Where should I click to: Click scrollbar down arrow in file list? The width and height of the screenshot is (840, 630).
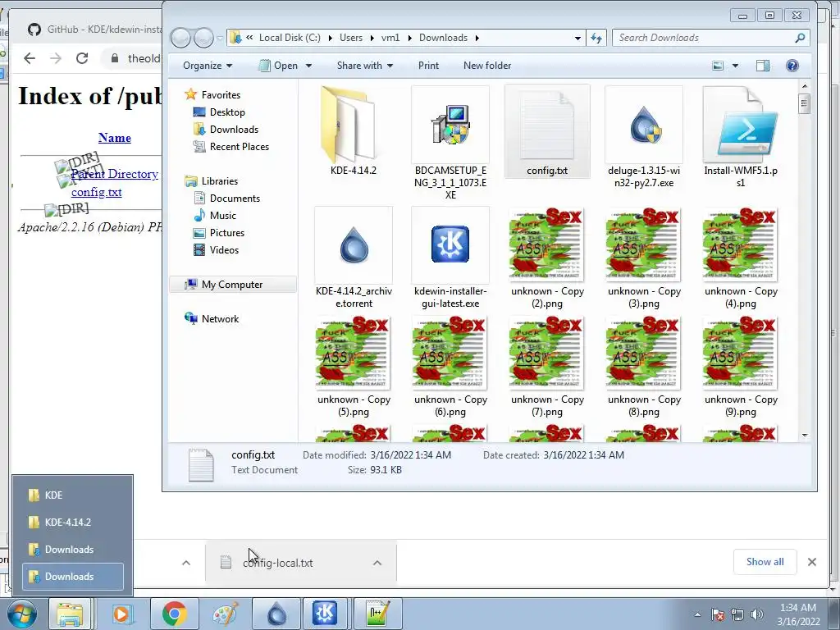click(804, 436)
